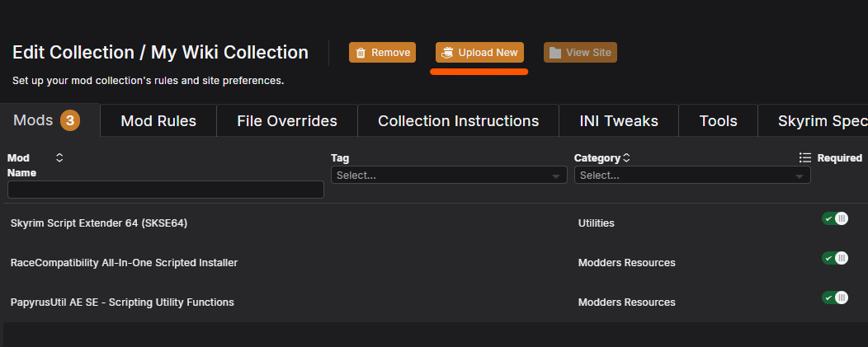
Task: Disable Required for RaceCompatibility All-In-One installer
Action: [x=834, y=258]
